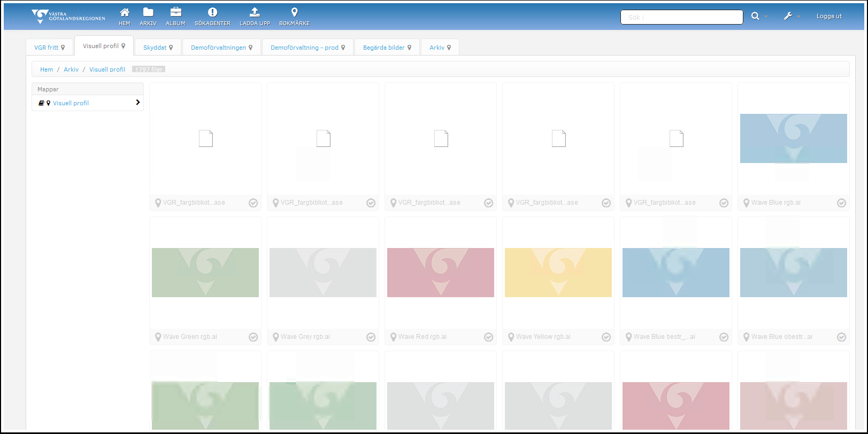
Task: Click the pin icon on Wave Yellow rgb.ai
Action: pos(511,337)
